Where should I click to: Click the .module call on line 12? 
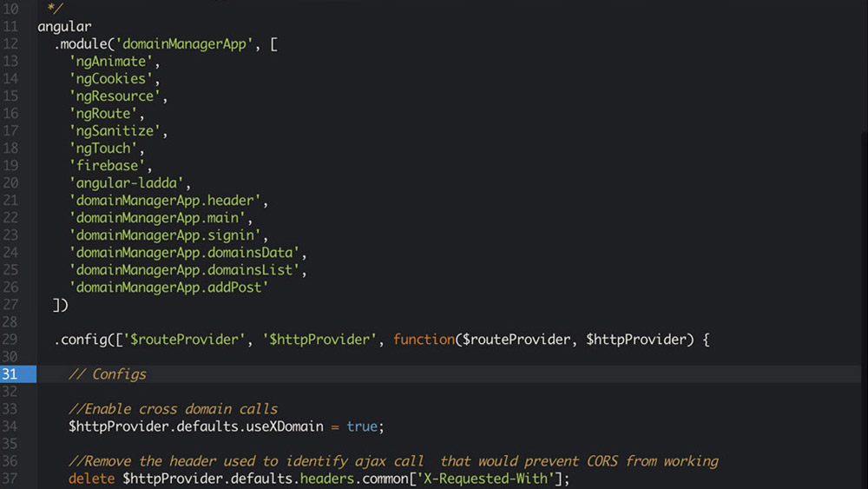pyautogui.click(x=80, y=43)
